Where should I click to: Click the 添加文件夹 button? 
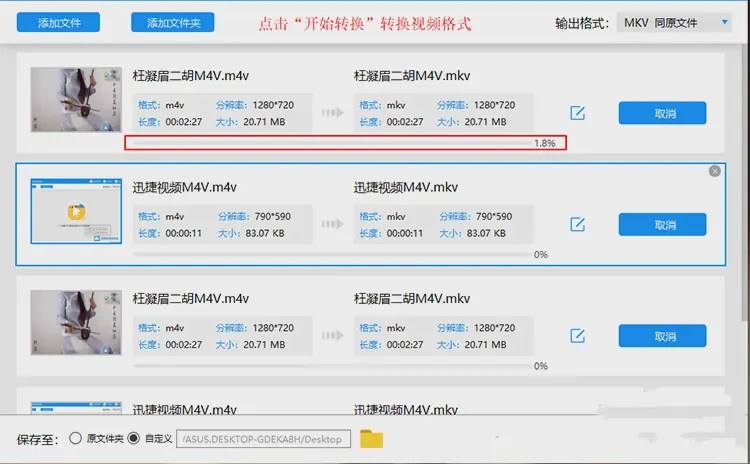coord(173,22)
